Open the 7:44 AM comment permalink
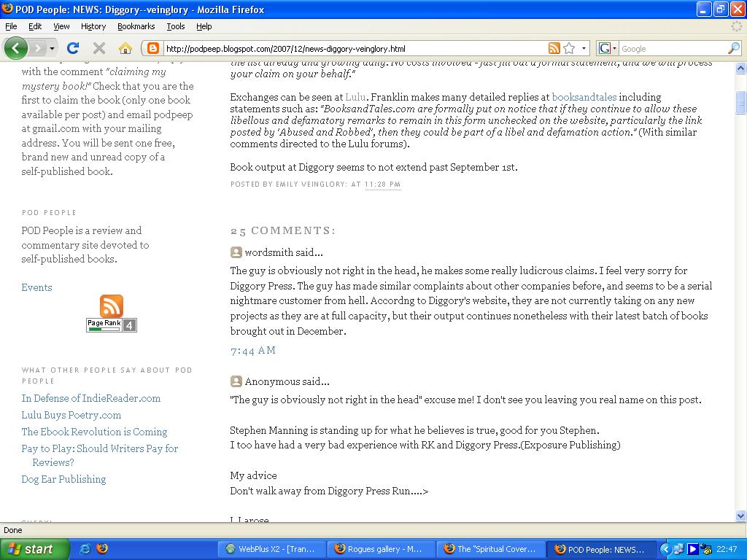Image resolution: width=747 pixels, height=560 pixels. [x=253, y=351]
